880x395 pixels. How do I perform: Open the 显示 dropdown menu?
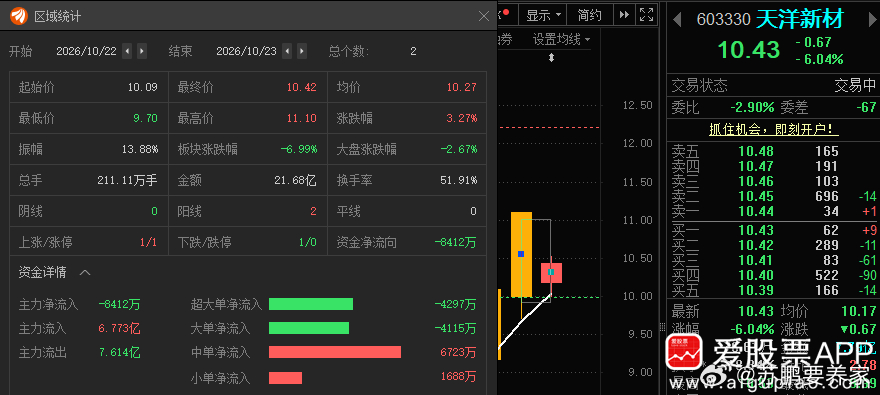pyautogui.click(x=543, y=15)
